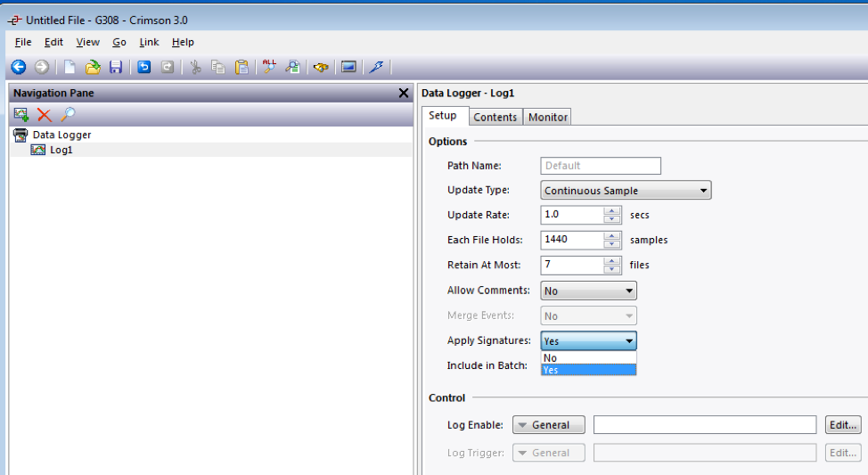
Task: Click the Paste clipboard icon
Action: 242,68
